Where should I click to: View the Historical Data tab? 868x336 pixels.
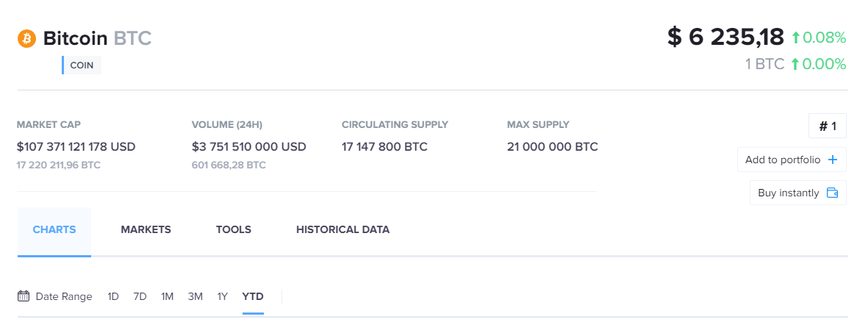point(342,229)
